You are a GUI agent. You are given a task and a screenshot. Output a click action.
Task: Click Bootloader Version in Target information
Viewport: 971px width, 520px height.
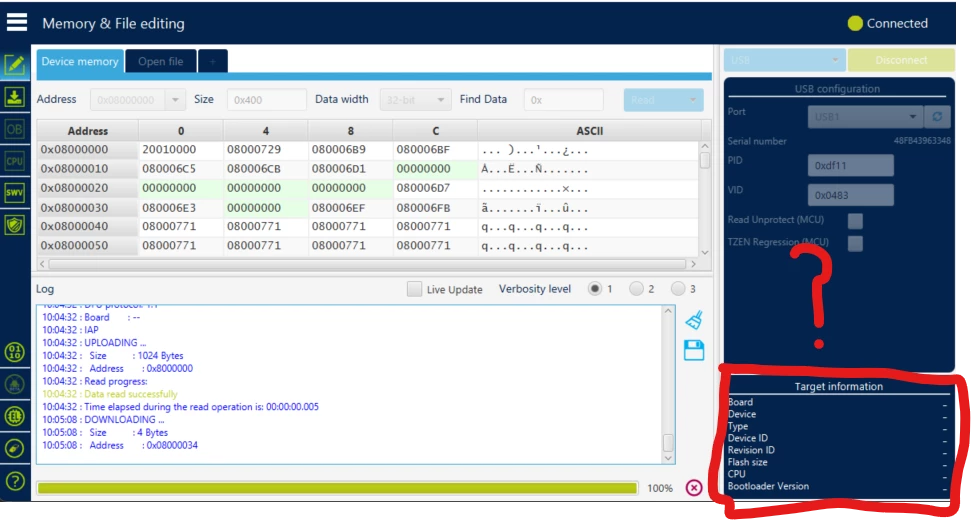tap(768, 486)
